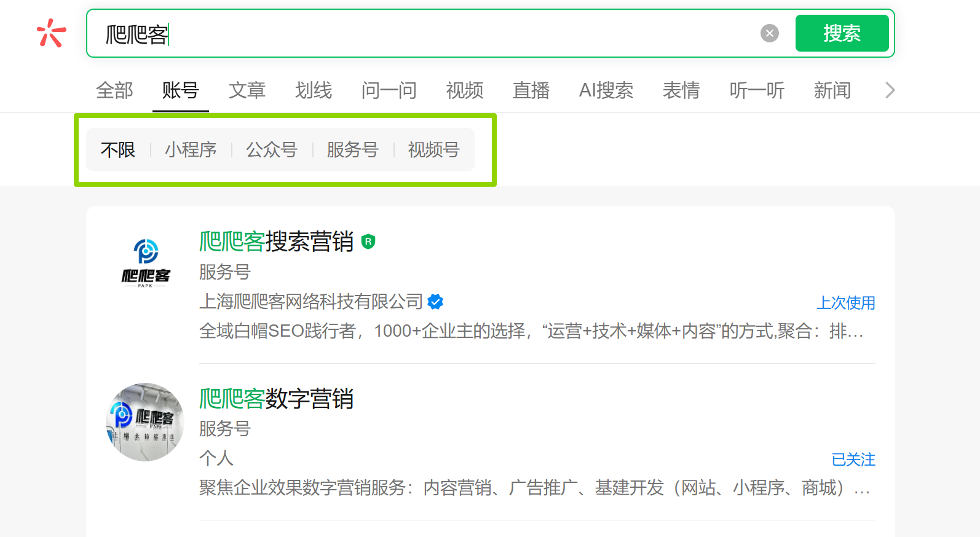This screenshot has height=537, width=980.
Task: Open the 爬爬客搜索营销 account avatar
Action: [x=145, y=264]
